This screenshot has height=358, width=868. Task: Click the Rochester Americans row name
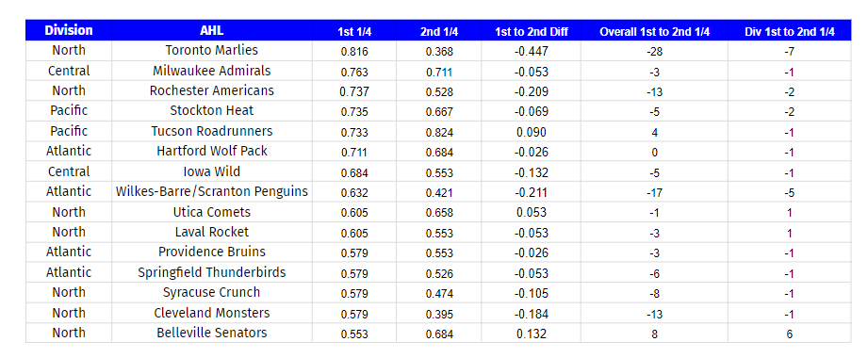pos(212,90)
